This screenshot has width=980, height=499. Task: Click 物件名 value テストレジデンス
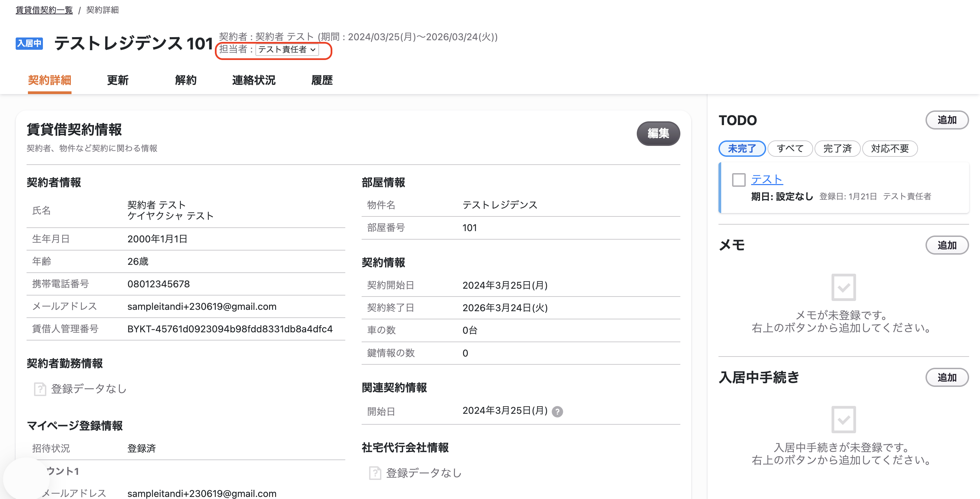(500, 205)
